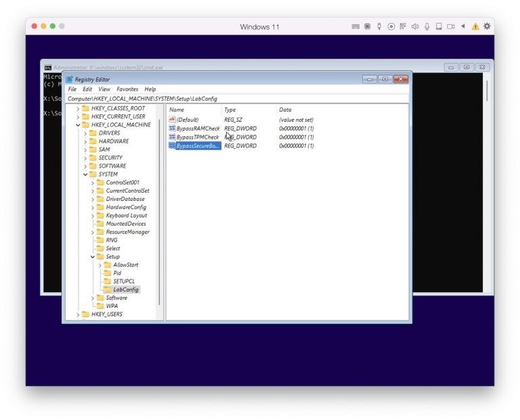Screen dimensions: 520x420
Task: Collapse the Setup key arrow
Action: 93,257
